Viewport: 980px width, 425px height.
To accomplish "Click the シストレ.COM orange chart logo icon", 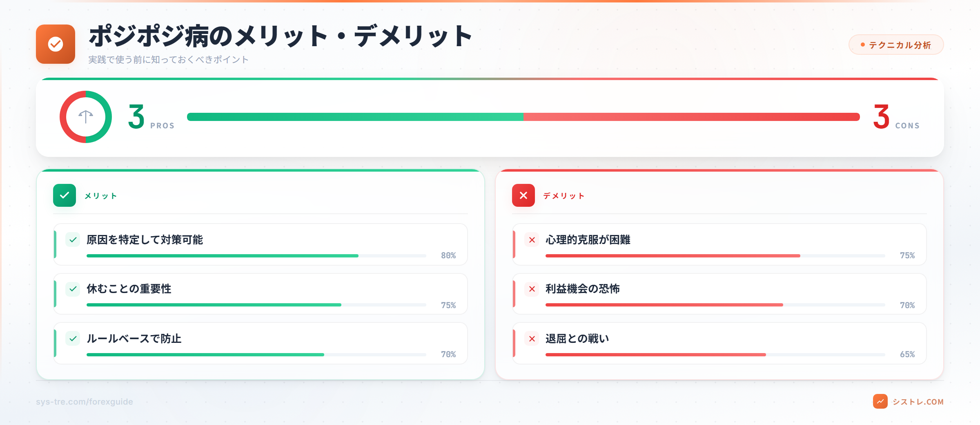I will click(x=880, y=401).
